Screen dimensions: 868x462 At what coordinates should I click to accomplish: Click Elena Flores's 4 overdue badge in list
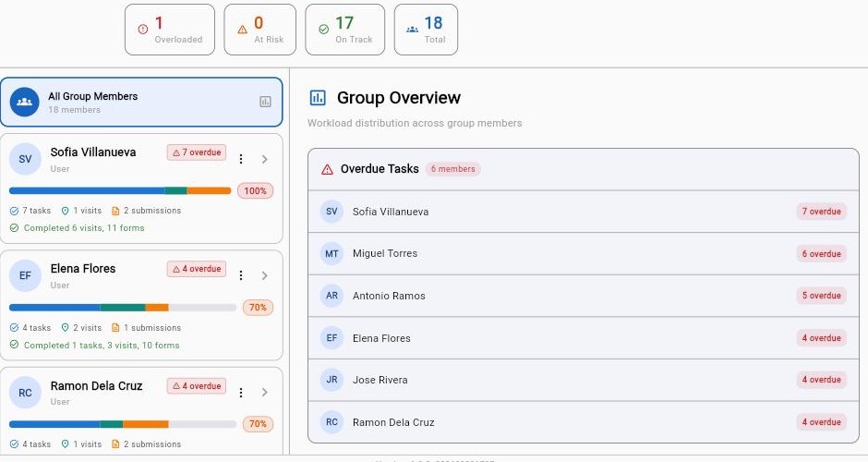pos(197,269)
